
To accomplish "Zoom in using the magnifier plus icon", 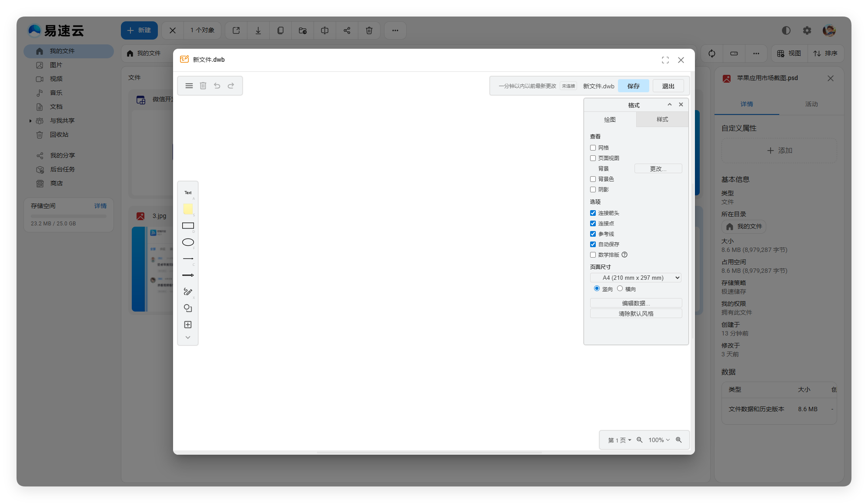I will (679, 440).
